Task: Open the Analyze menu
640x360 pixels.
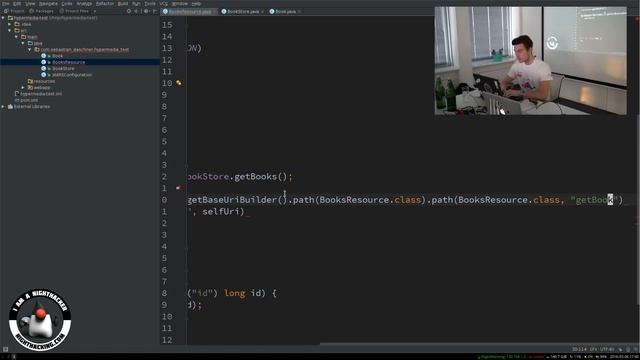Action: point(84,4)
